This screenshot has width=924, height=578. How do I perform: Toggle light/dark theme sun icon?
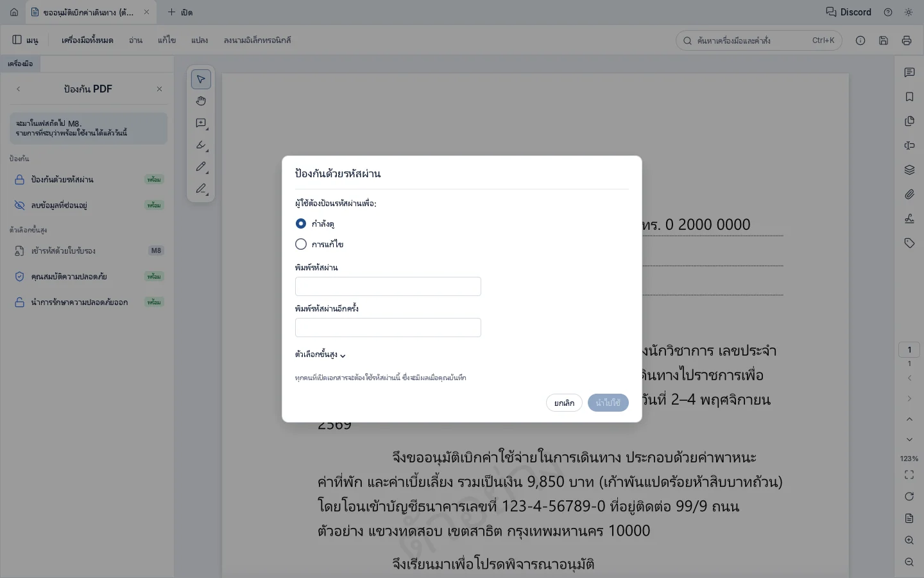click(x=909, y=12)
